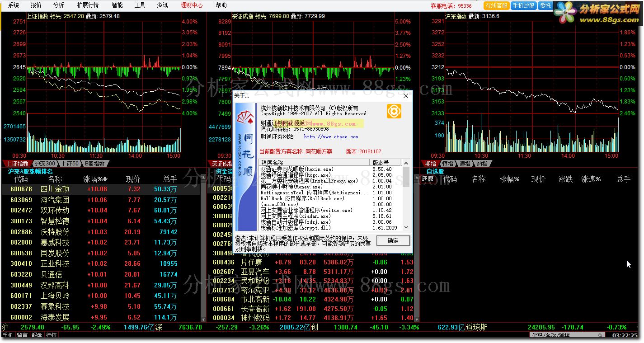644x343 pixels.
Task: Click the scroll-down arrow of the program list
Action: (x=406, y=227)
